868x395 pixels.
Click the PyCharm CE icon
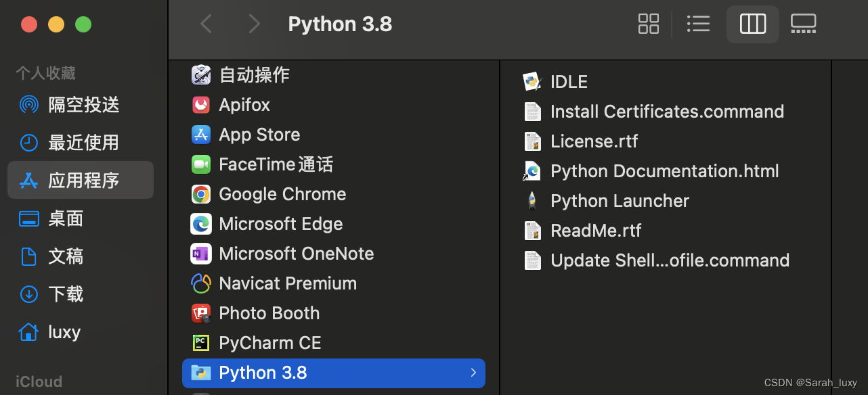(x=201, y=343)
